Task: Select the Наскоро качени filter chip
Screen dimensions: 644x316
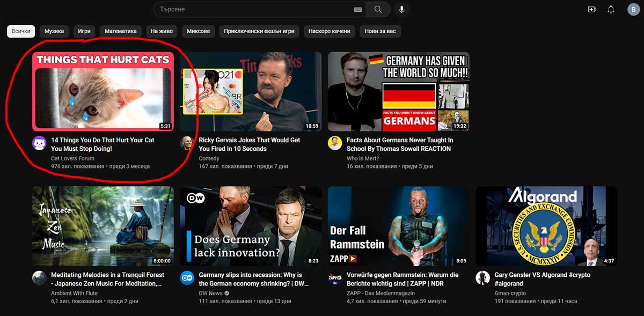Action: click(x=330, y=31)
